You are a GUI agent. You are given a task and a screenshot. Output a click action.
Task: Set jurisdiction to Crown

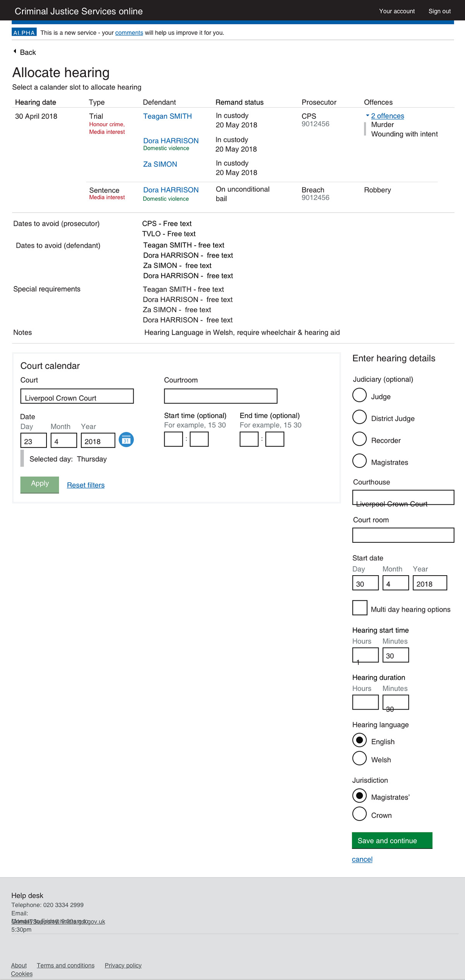[359, 814]
